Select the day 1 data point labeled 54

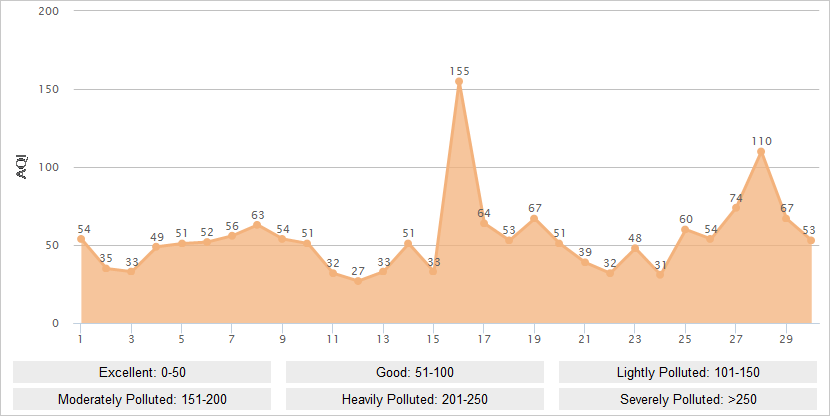click(81, 239)
